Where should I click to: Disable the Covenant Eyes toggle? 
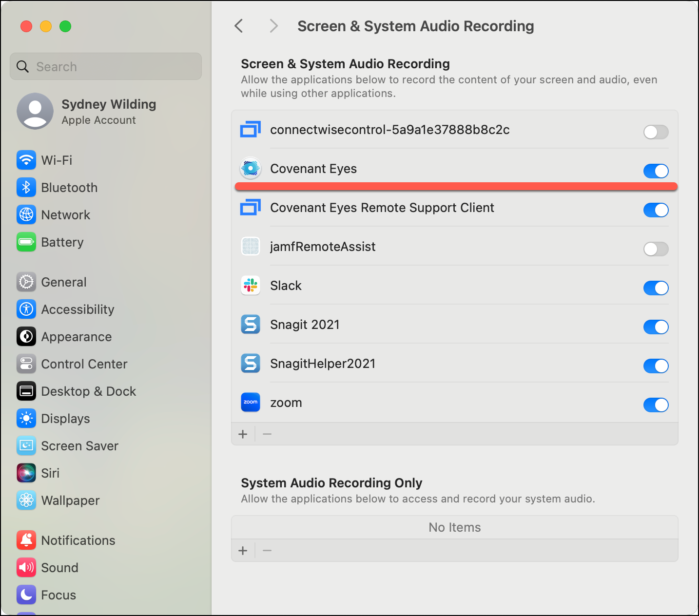[656, 171]
